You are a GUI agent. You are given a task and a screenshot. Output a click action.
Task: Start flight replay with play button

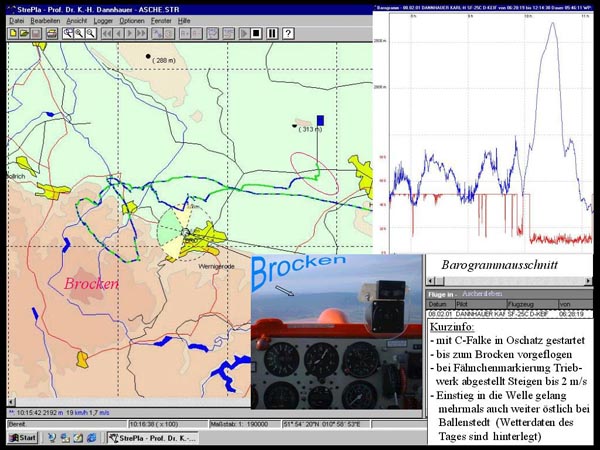click(x=244, y=34)
